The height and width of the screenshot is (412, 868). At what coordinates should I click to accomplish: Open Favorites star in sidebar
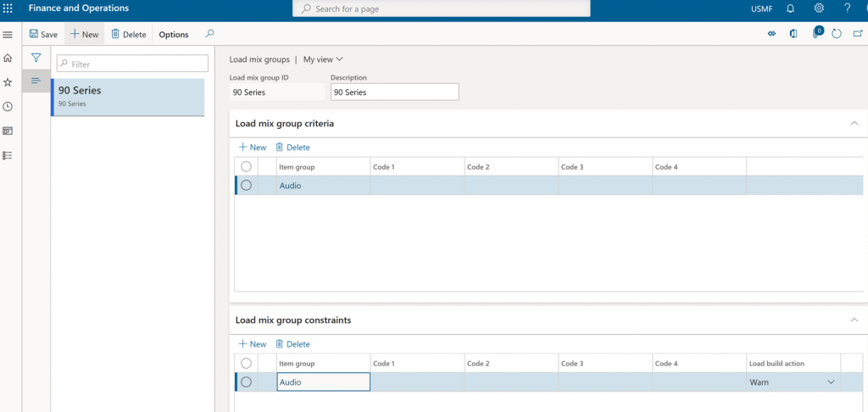[8, 82]
